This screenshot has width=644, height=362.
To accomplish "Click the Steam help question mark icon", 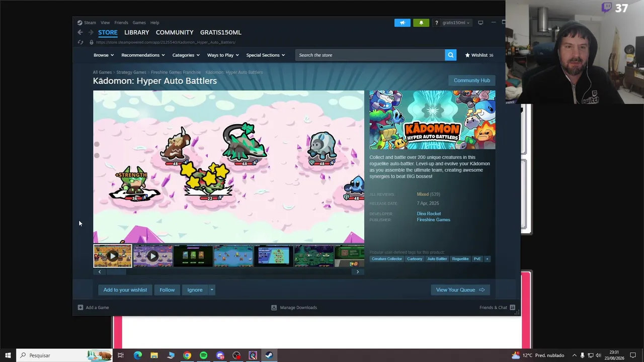I will [x=436, y=23].
